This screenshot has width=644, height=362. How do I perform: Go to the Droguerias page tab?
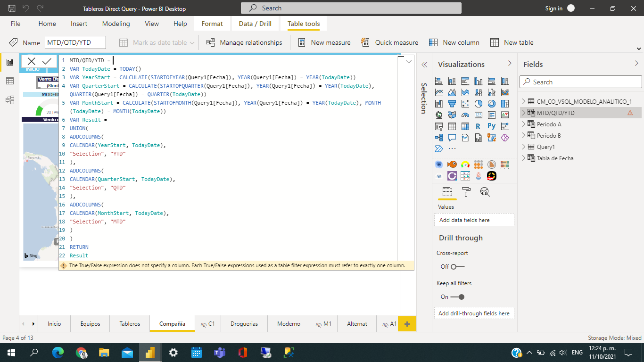tap(244, 324)
